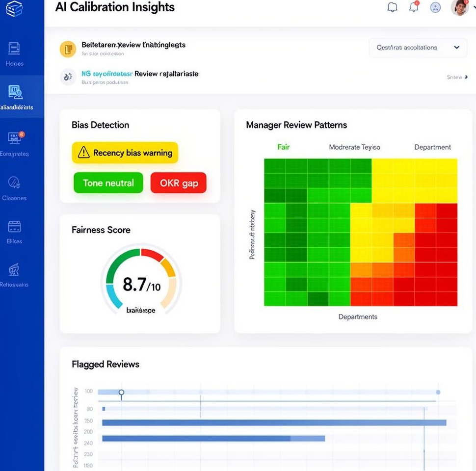Click the smiley face icon in header
Image resolution: width=476 pixels, height=471 pixels.
435,7
